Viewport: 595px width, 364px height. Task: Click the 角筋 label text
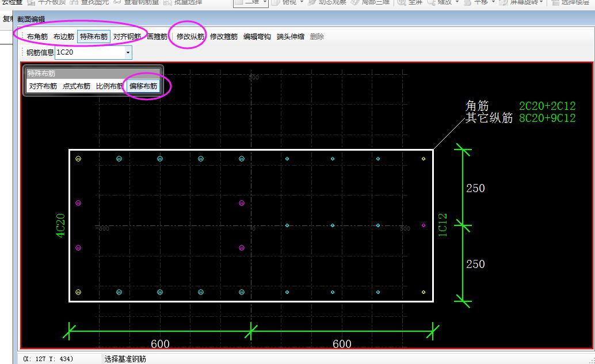point(477,105)
